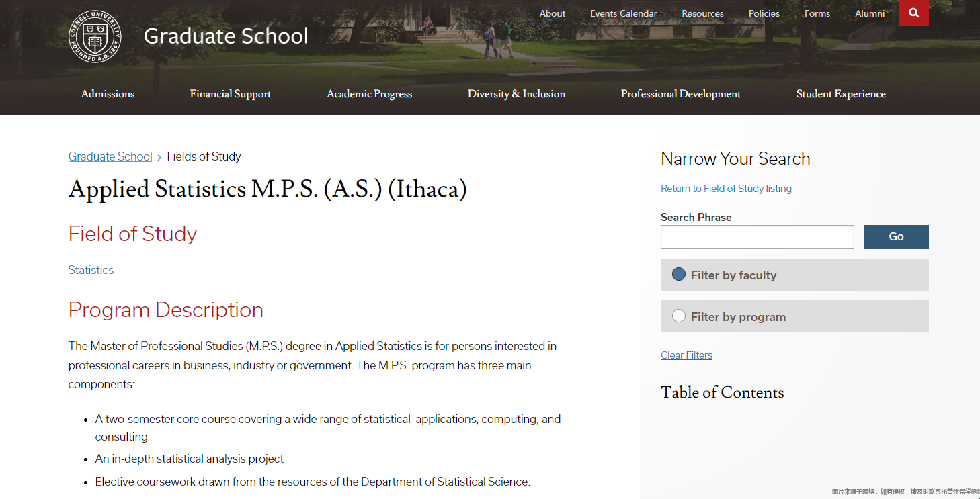
Task: Click the Go search button
Action: pyautogui.click(x=896, y=237)
